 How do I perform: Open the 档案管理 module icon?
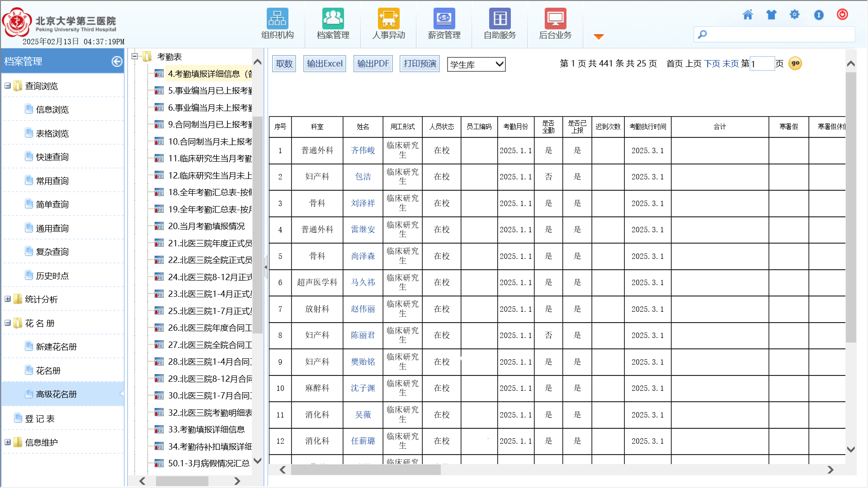click(x=333, y=19)
